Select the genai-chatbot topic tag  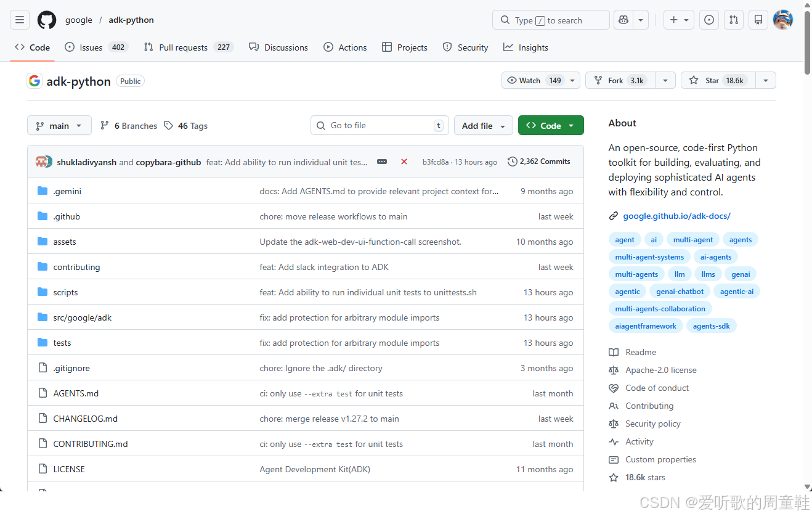click(x=680, y=292)
